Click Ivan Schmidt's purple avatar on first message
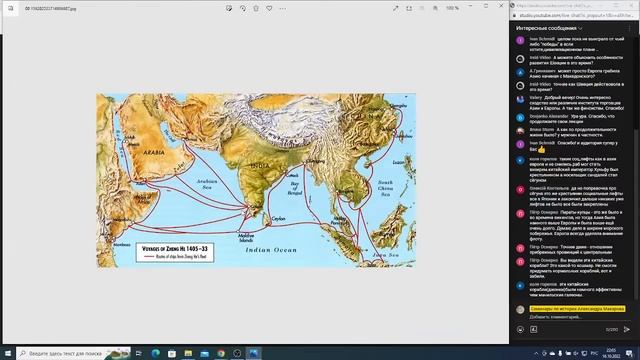Viewport: 640px width, 360px height. point(520,40)
